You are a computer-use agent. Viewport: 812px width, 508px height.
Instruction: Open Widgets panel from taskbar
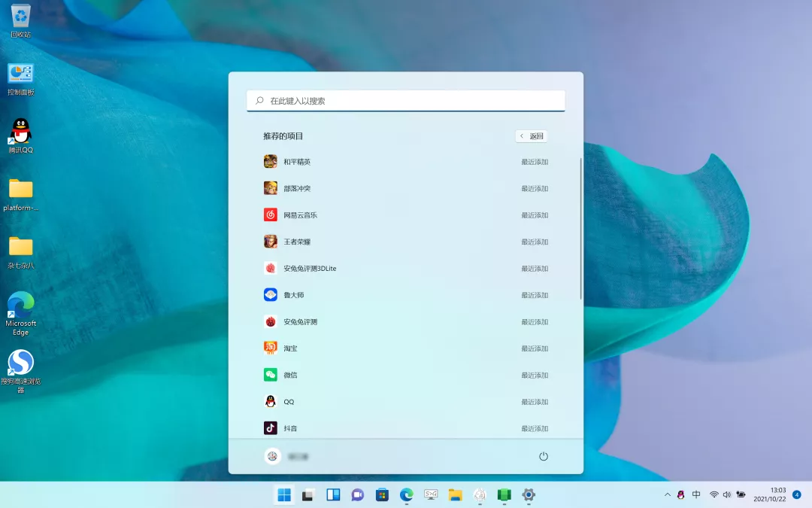(x=333, y=495)
